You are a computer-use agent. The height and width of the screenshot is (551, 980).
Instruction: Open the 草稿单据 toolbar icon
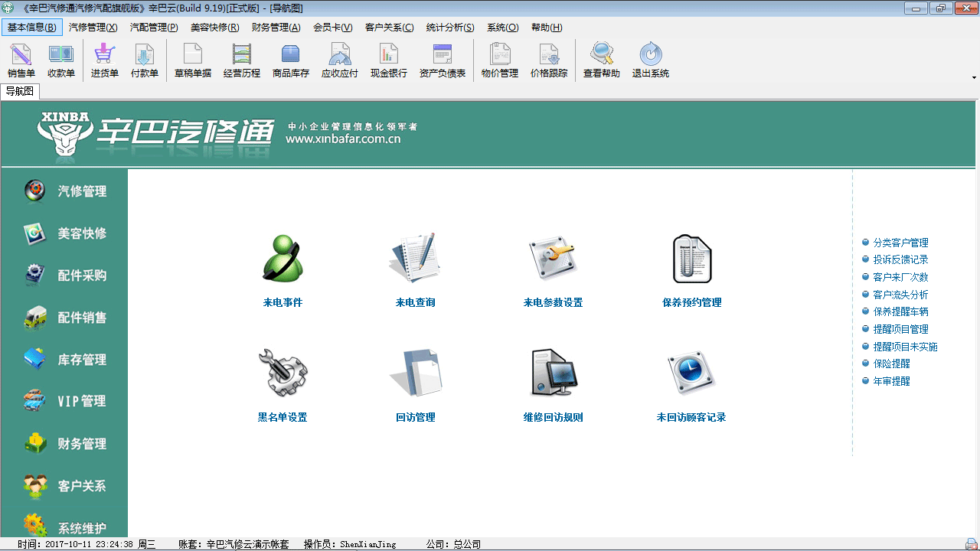[x=193, y=61]
